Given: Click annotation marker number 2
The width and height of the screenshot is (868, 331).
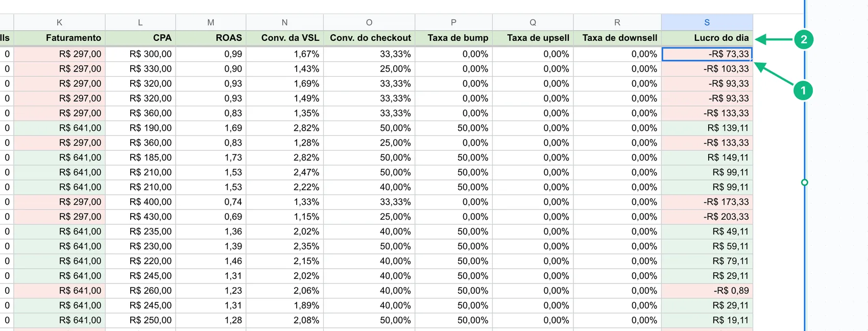Looking at the screenshot, I should pos(804,39).
